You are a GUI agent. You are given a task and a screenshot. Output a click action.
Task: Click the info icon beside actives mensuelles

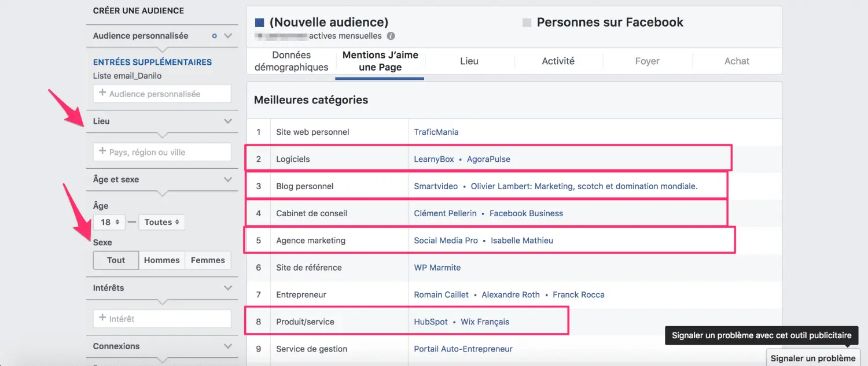(x=391, y=36)
